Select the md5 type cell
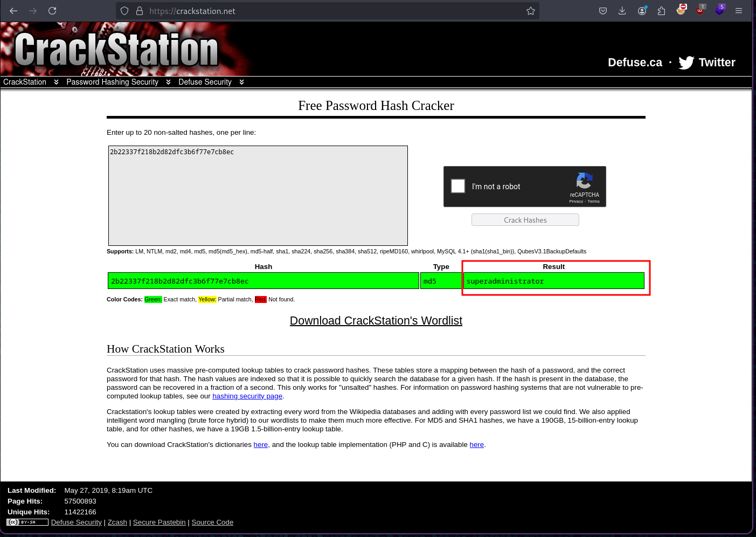This screenshot has height=537, width=756. [x=441, y=281]
